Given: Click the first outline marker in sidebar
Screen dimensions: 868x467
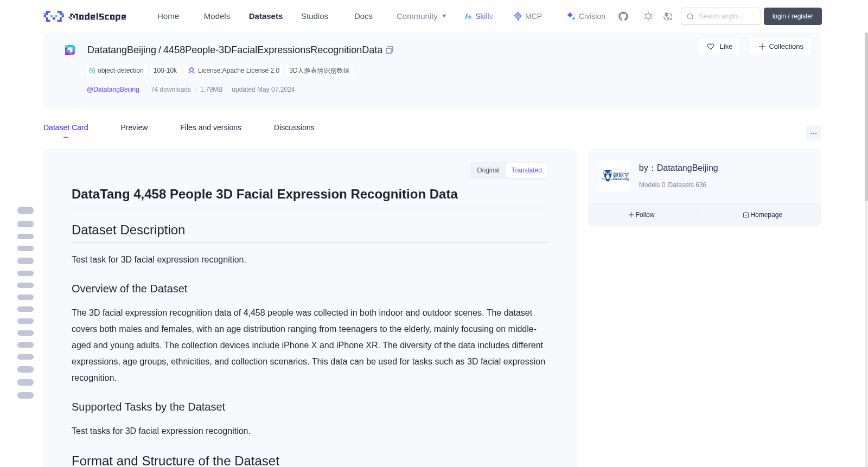Looking at the screenshot, I should [x=25, y=210].
